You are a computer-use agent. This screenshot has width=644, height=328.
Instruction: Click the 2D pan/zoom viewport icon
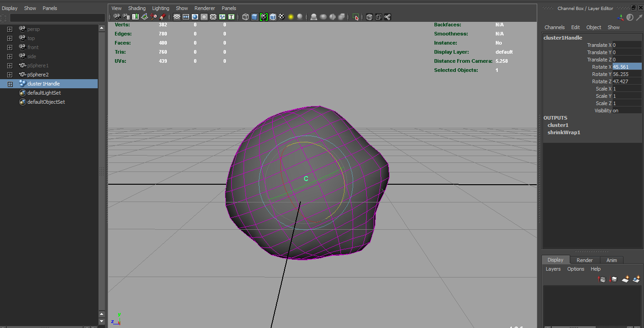(x=153, y=17)
